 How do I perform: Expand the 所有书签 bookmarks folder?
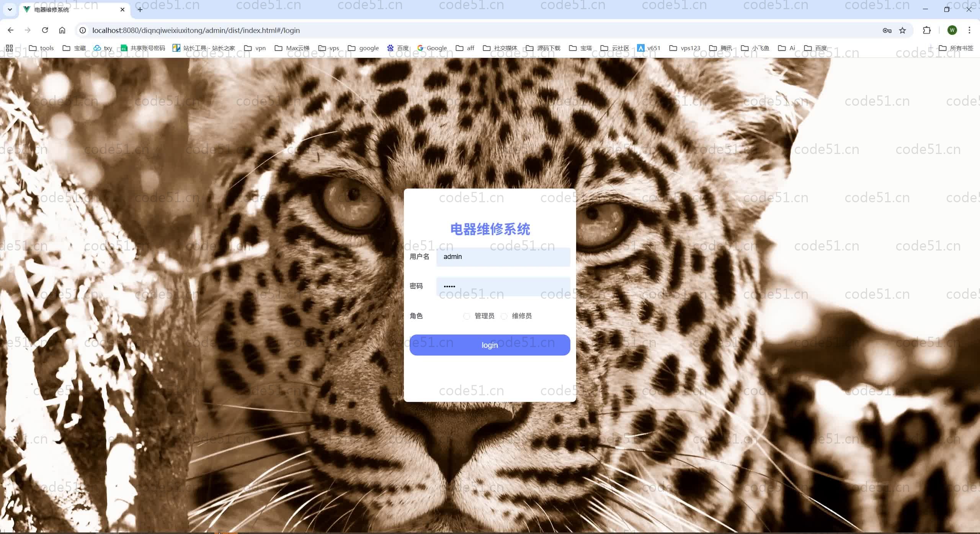point(956,48)
